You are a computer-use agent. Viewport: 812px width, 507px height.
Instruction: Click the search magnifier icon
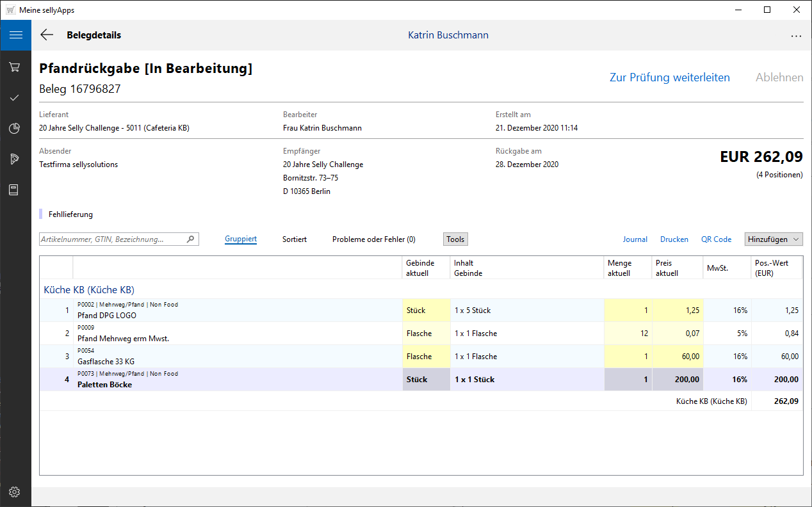(x=190, y=239)
